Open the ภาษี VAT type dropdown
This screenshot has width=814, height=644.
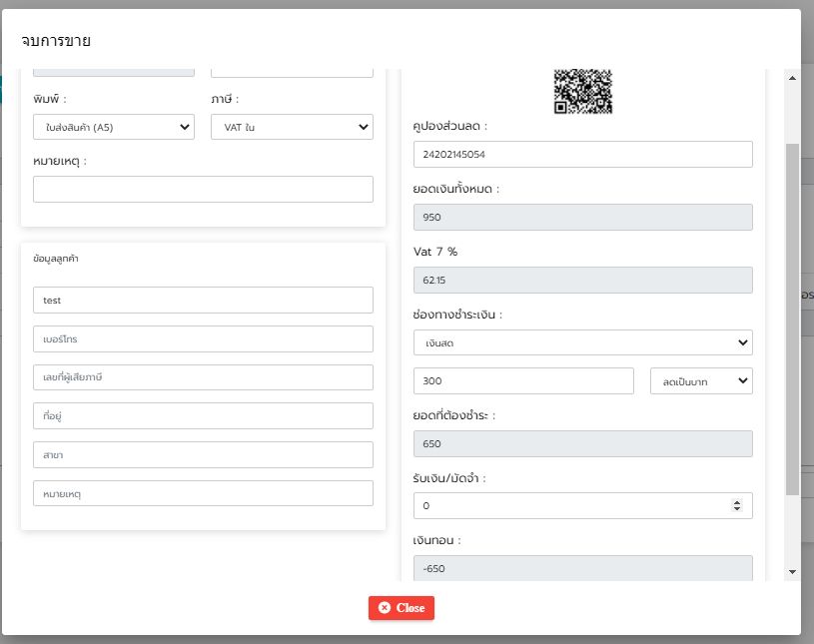(292, 127)
